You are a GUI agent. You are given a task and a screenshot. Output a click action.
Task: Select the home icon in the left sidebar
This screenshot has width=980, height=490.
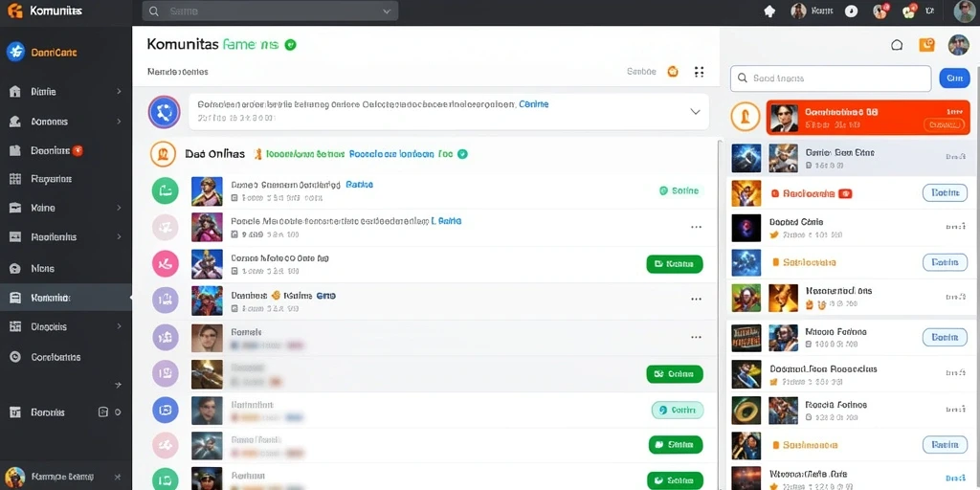coord(15,92)
